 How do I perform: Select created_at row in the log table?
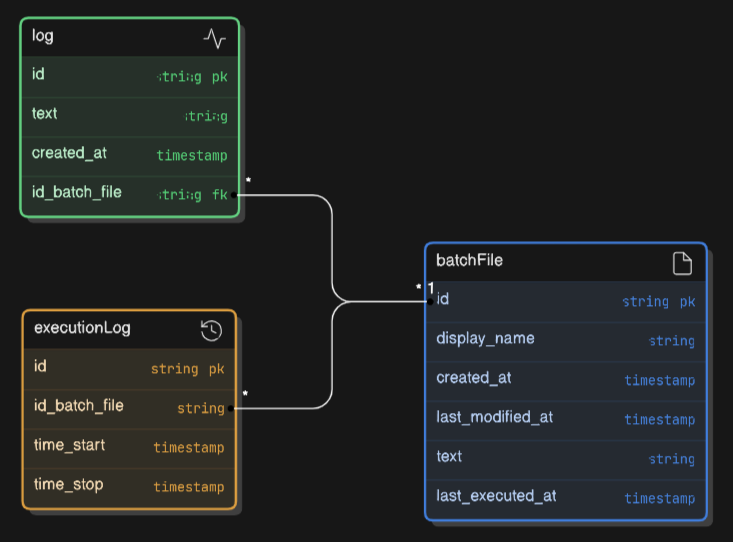pyautogui.click(x=130, y=154)
